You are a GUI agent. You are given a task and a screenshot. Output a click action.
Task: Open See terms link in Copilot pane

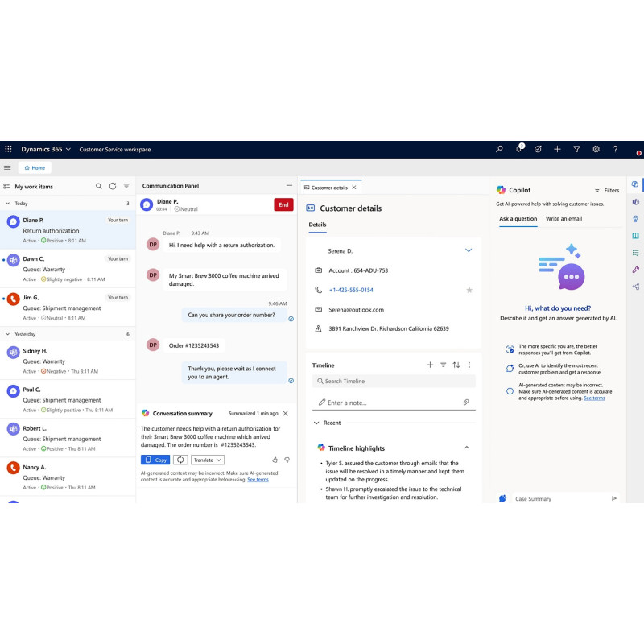594,398
